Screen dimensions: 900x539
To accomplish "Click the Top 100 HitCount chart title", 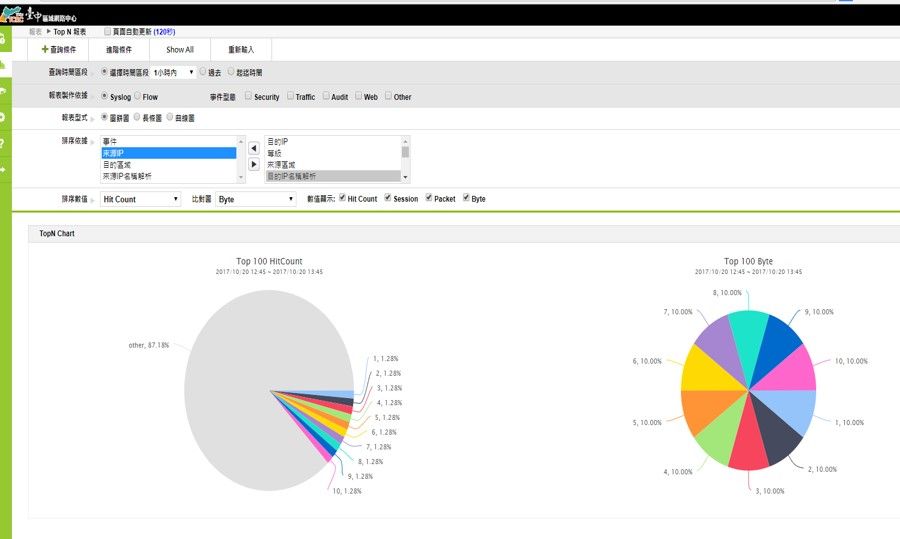I will point(269,261).
